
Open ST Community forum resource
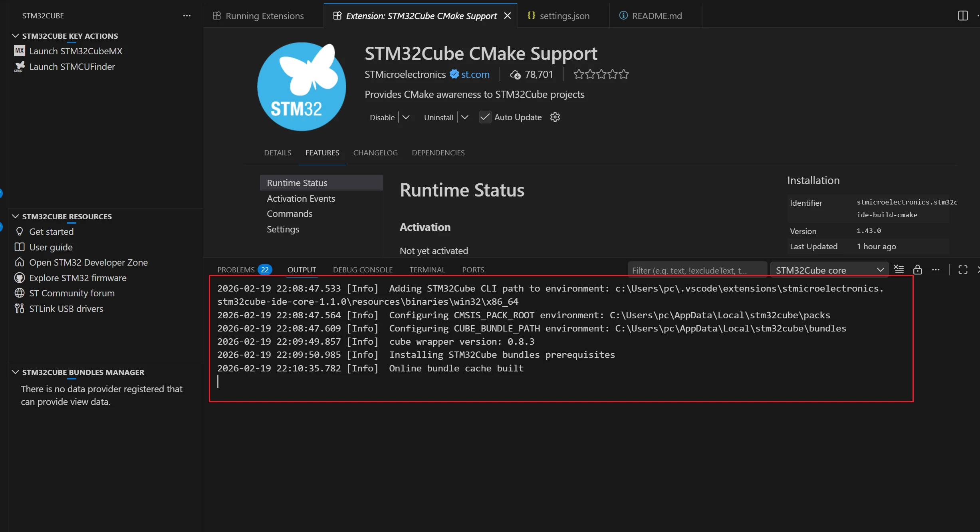[x=72, y=293]
